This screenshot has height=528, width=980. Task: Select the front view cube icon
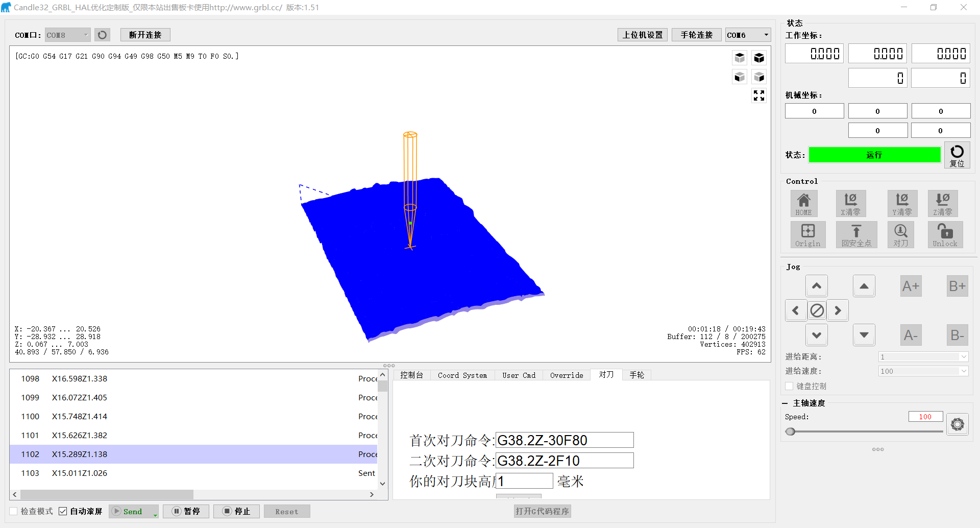[x=740, y=77]
